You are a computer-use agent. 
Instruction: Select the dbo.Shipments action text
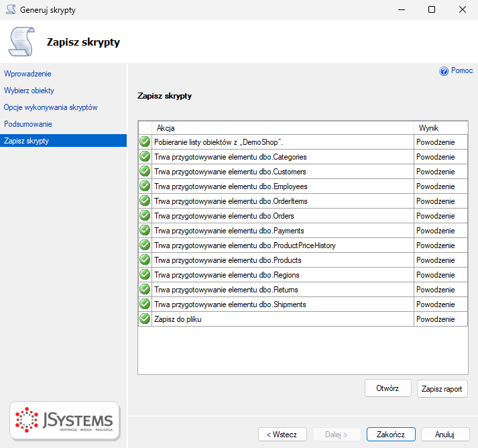click(230, 304)
